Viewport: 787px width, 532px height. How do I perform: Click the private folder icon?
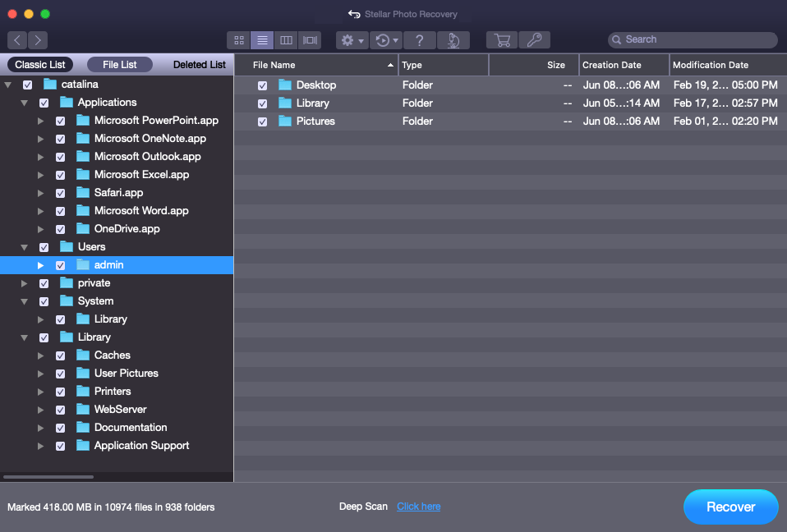click(x=67, y=282)
